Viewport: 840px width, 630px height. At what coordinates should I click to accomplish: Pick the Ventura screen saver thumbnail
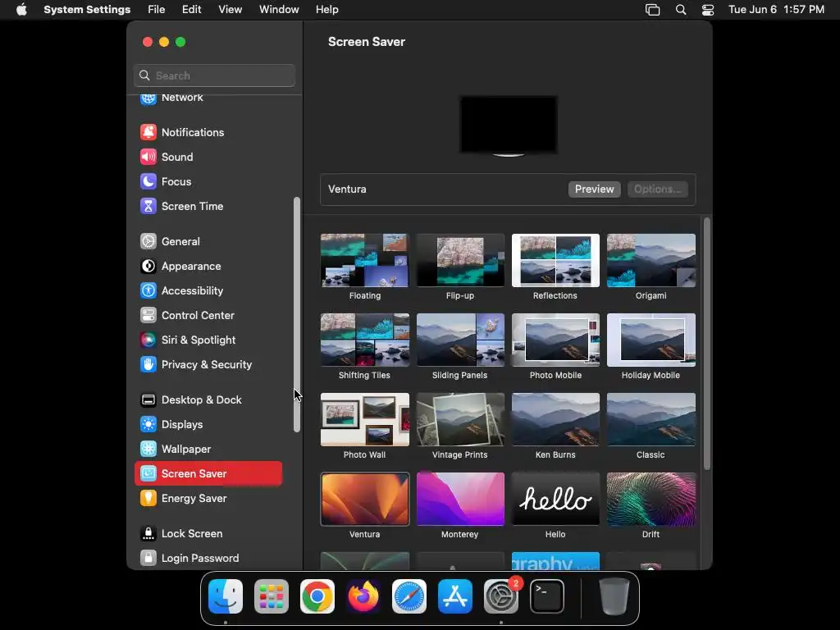point(365,500)
